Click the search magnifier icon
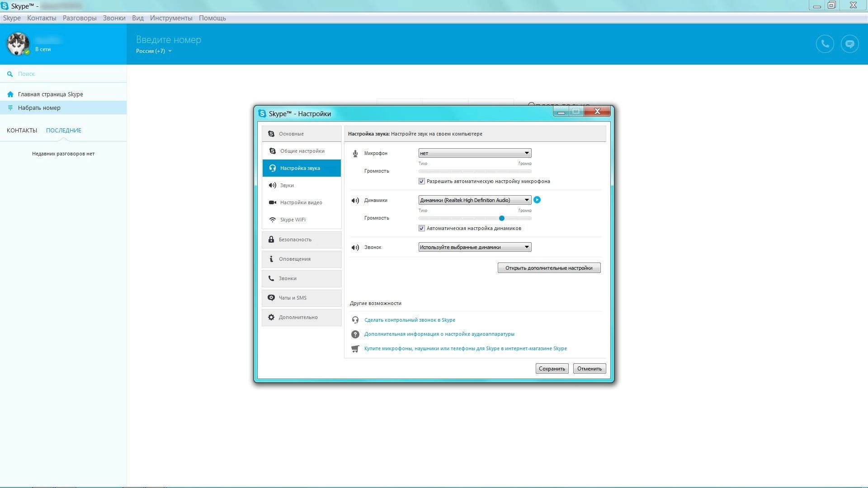This screenshot has width=868, height=488. [10, 74]
